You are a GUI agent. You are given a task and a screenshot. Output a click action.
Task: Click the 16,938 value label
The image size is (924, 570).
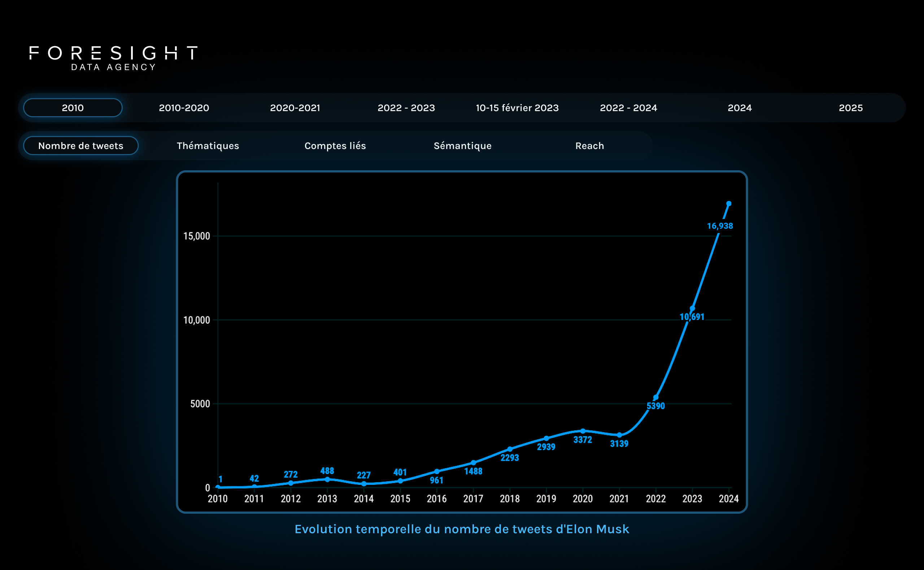point(720,226)
